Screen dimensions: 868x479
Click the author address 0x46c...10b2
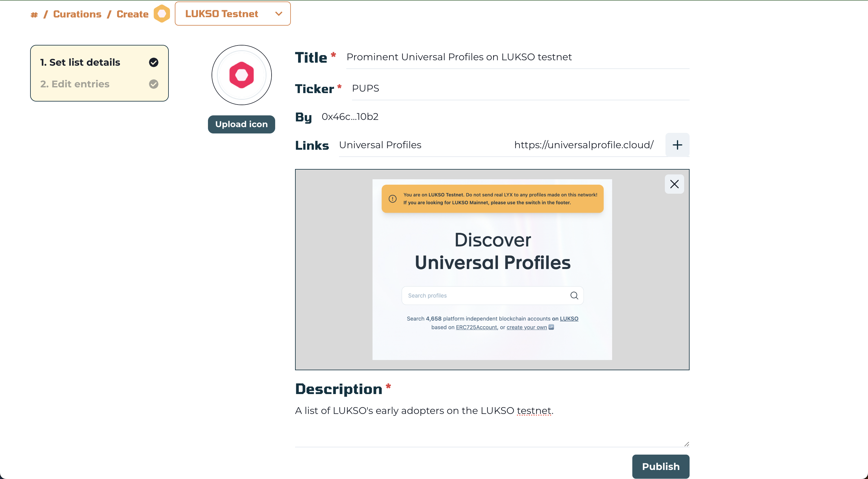[350, 117]
